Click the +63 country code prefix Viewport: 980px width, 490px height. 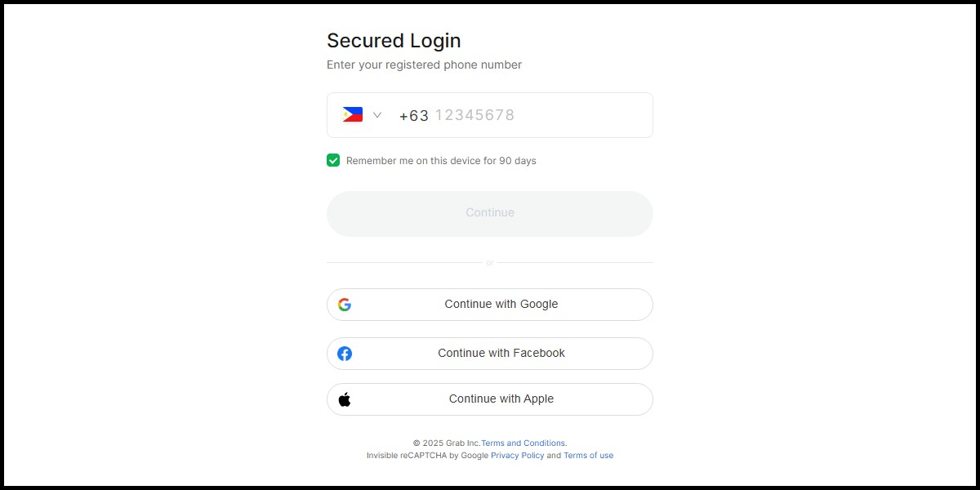(413, 116)
